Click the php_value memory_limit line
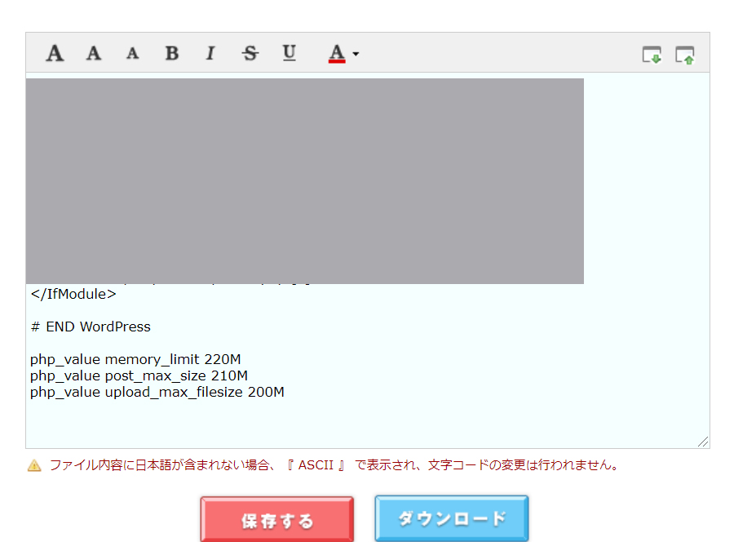The image size is (756, 542). [135, 359]
